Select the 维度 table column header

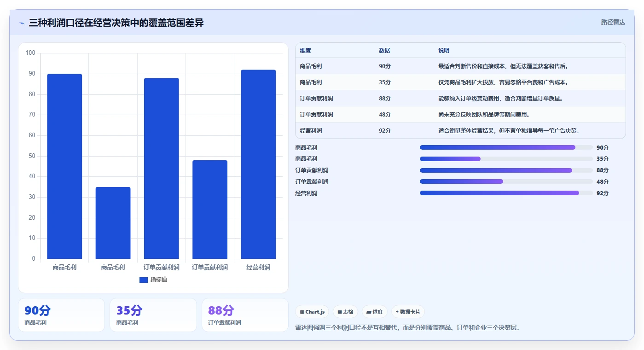tap(305, 51)
